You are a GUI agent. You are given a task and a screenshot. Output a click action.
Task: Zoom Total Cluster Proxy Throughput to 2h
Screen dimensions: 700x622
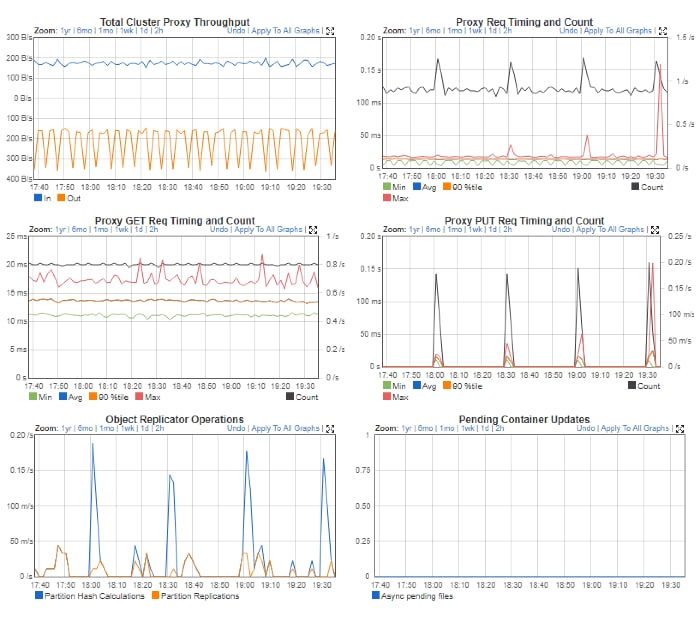point(158,30)
